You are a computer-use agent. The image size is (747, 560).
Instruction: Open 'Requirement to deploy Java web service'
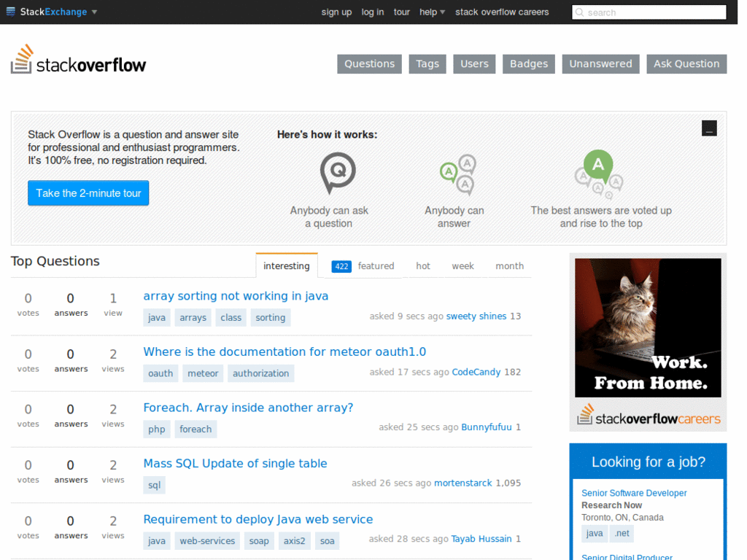click(x=258, y=519)
